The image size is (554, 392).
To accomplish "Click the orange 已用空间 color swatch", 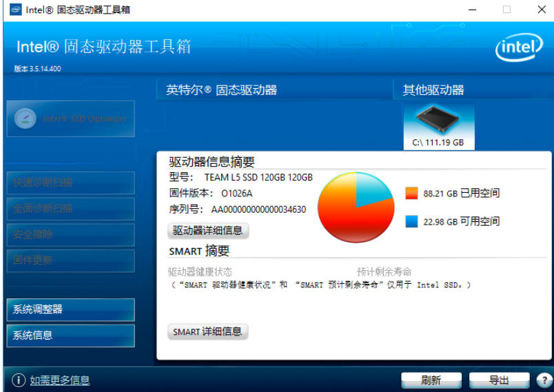I will tap(411, 193).
